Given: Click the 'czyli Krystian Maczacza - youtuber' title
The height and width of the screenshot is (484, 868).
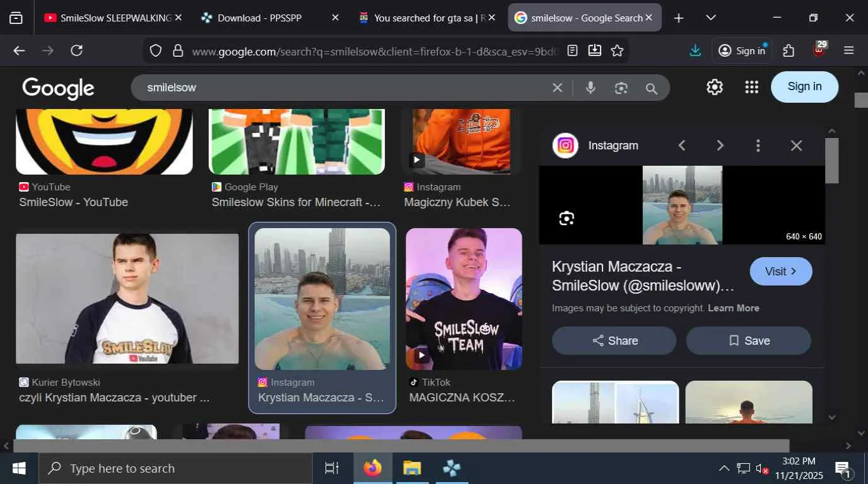Looking at the screenshot, I should click(114, 398).
